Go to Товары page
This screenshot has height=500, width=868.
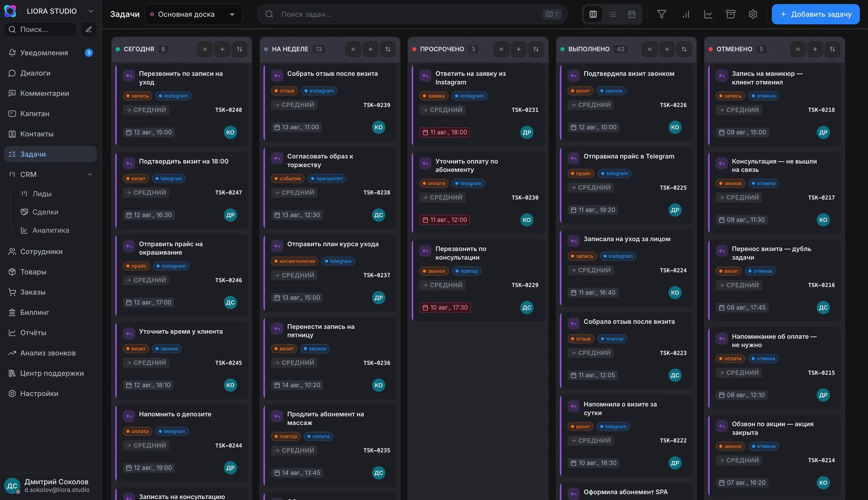tap(50, 272)
